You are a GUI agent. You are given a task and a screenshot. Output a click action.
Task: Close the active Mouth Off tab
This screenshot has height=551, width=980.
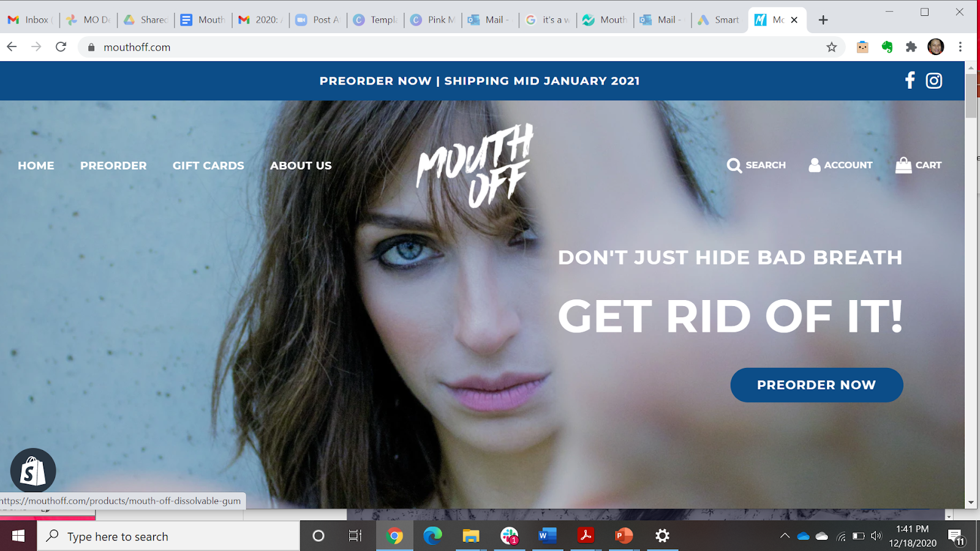[x=794, y=20]
